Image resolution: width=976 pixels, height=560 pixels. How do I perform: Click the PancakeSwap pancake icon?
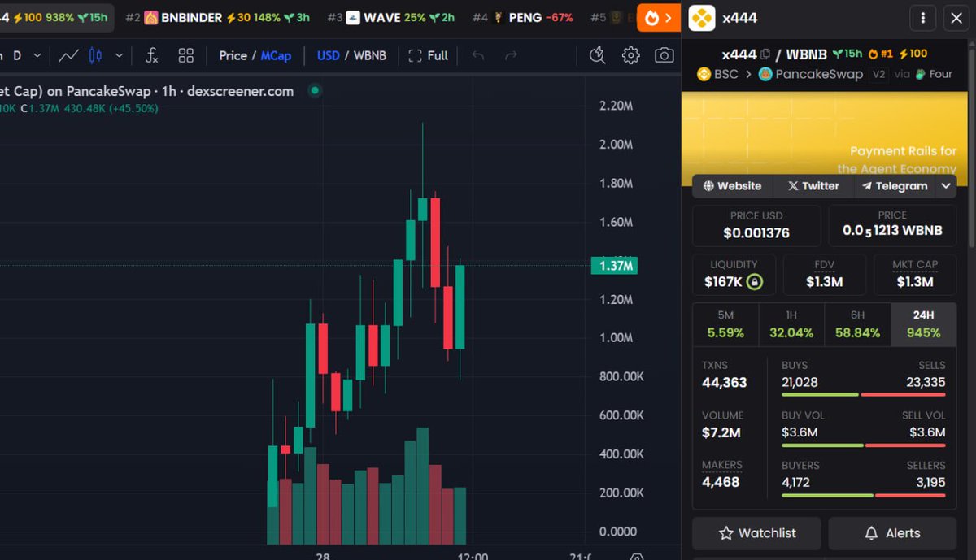click(765, 74)
